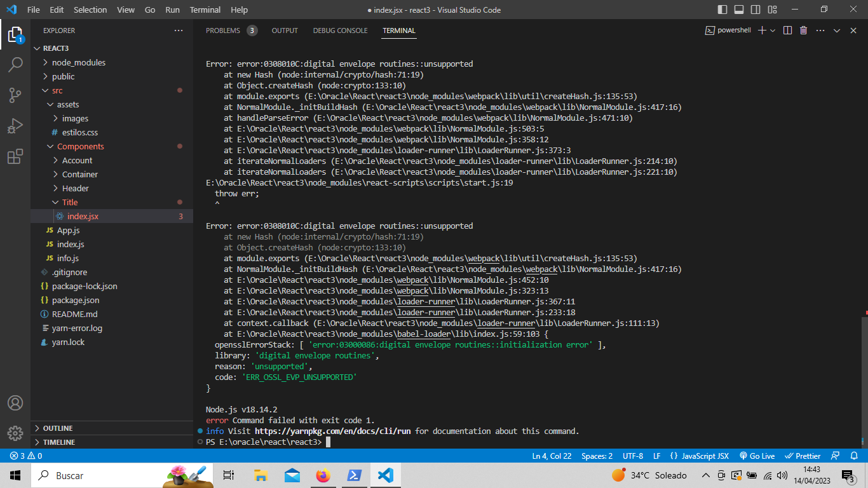Open the status bar notifications bell
Viewport: 868px width, 488px height.
[x=855, y=456]
